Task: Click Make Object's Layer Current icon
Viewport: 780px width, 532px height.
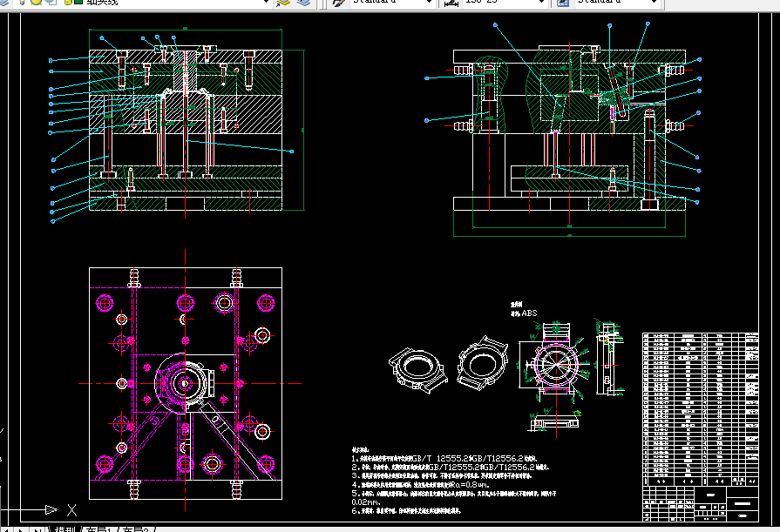Action: tap(281, 3)
